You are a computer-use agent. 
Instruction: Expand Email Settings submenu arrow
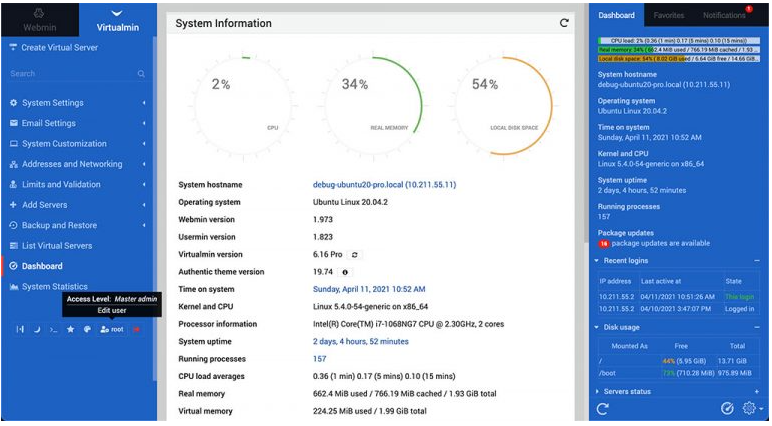coord(144,123)
